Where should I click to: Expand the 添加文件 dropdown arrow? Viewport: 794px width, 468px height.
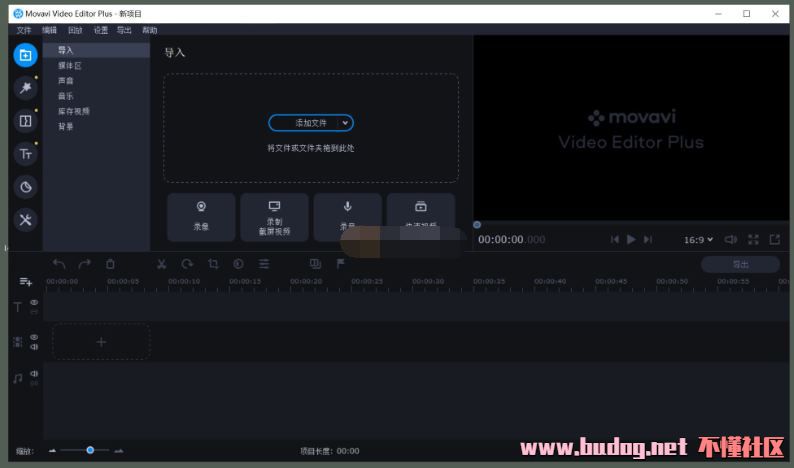tap(345, 123)
